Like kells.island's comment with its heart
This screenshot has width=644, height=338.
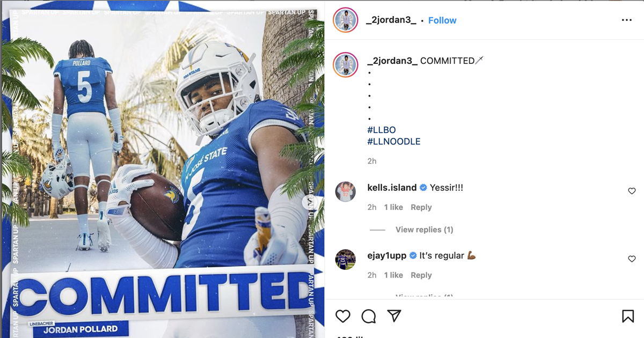click(x=632, y=191)
